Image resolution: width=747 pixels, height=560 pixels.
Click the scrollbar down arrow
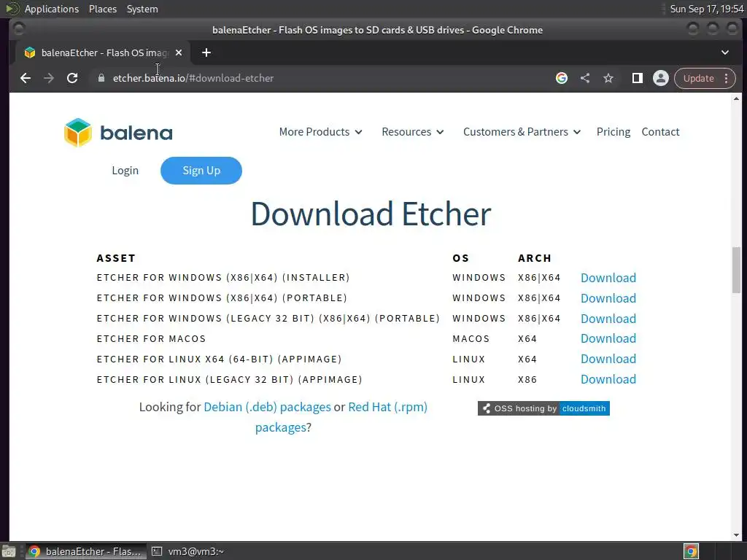tap(737, 535)
